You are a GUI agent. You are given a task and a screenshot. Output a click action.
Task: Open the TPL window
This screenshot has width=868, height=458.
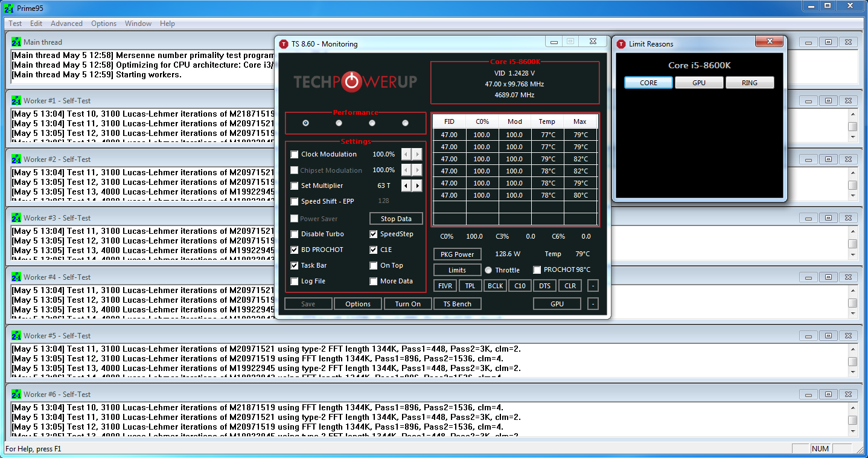pyautogui.click(x=470, y=286)
